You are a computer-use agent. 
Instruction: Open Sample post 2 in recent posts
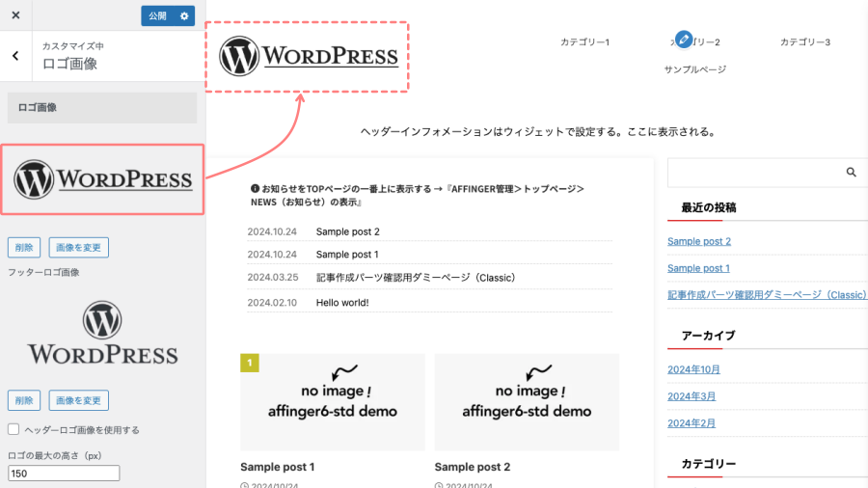coord(699,241)
